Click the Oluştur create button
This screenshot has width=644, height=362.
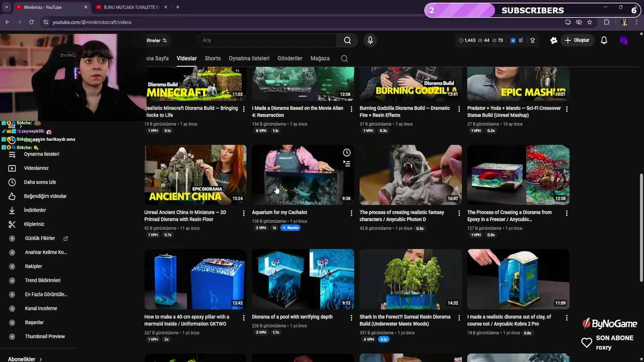coord(577,40)
